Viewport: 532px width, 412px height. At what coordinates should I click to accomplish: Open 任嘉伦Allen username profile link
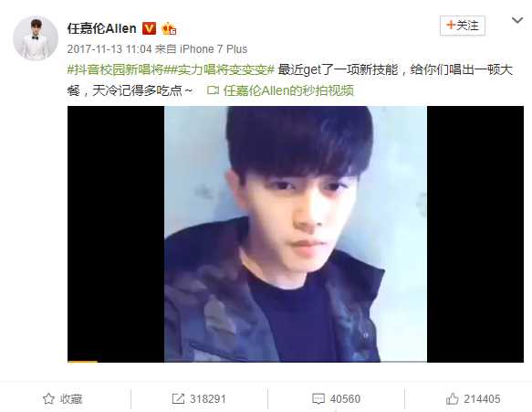tap(102, 28)
